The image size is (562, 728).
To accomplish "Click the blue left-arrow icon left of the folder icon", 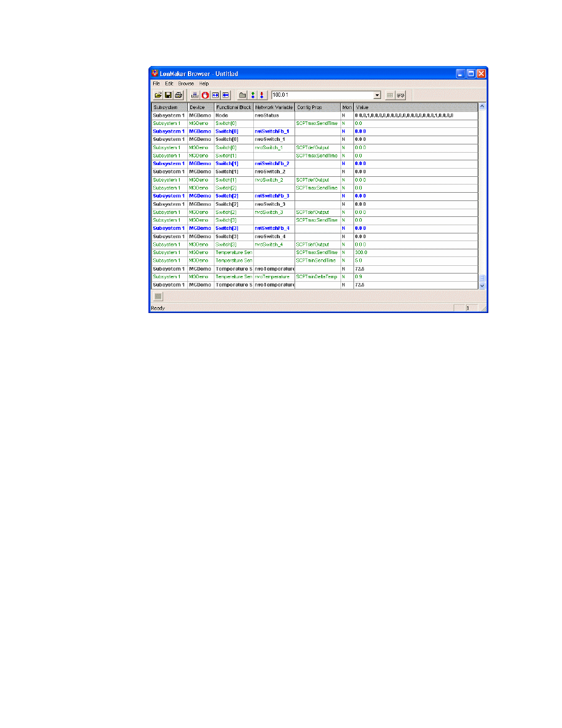I will [x=226, y=95].
